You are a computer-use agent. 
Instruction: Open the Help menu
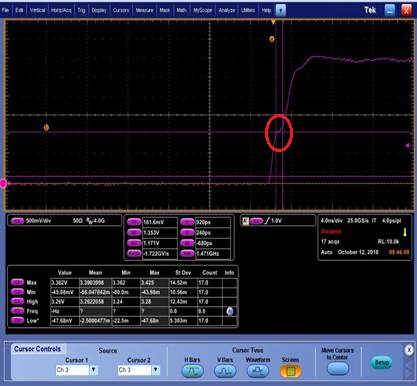pos(266,10)
